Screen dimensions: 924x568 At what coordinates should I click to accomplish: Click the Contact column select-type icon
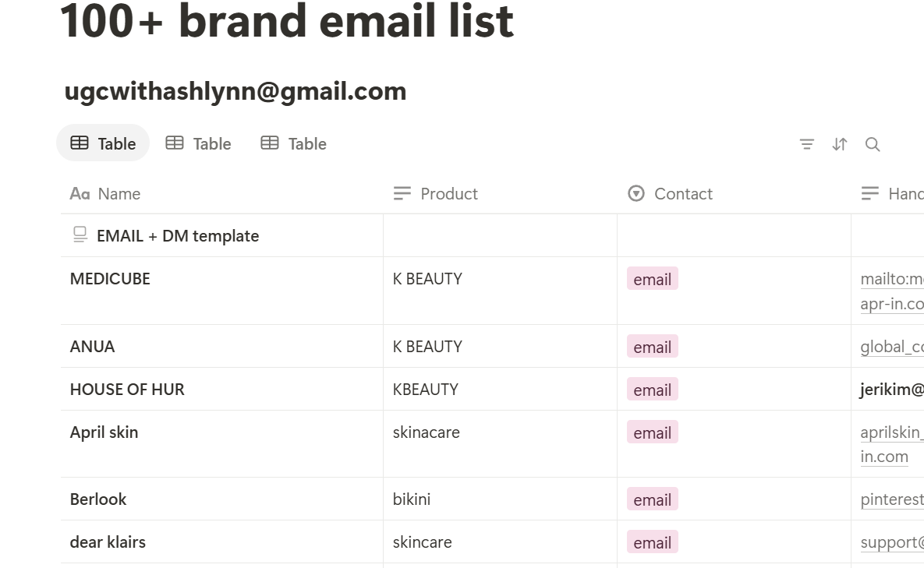coord(636,193)
